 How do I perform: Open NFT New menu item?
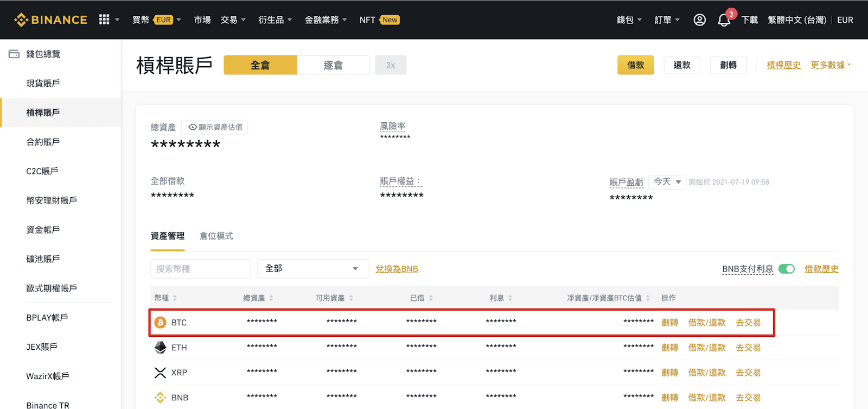pos(379,20)
